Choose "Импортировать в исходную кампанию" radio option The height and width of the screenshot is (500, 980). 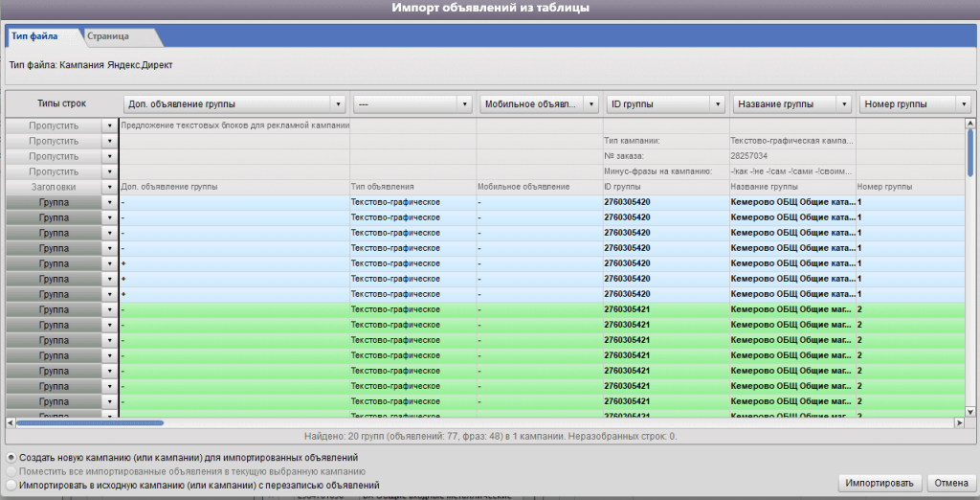click(x=11, y=486)
